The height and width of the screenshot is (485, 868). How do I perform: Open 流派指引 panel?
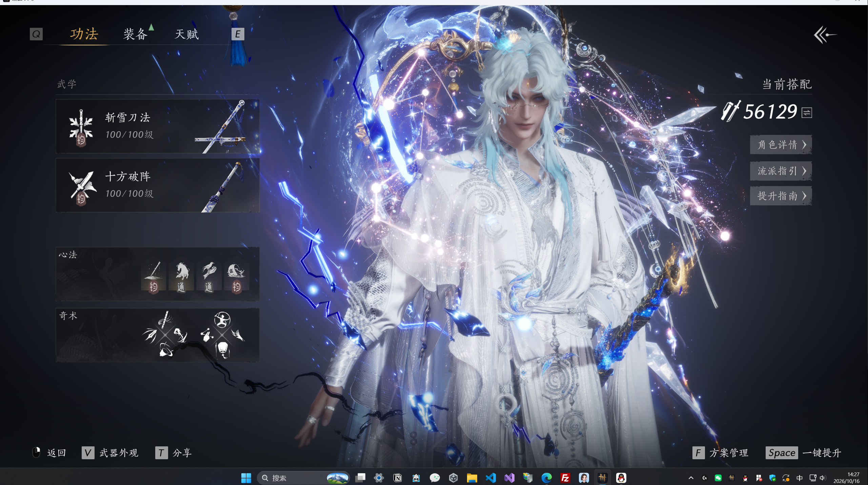[781, 170]
